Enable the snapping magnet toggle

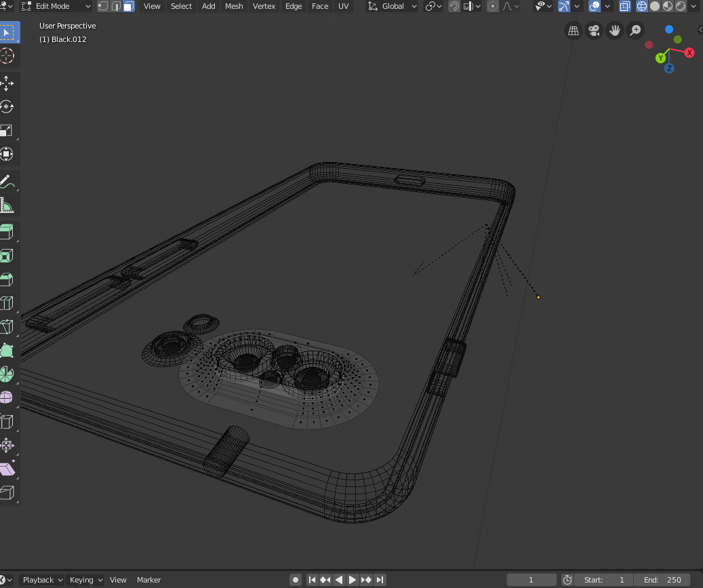pos(454,6)
